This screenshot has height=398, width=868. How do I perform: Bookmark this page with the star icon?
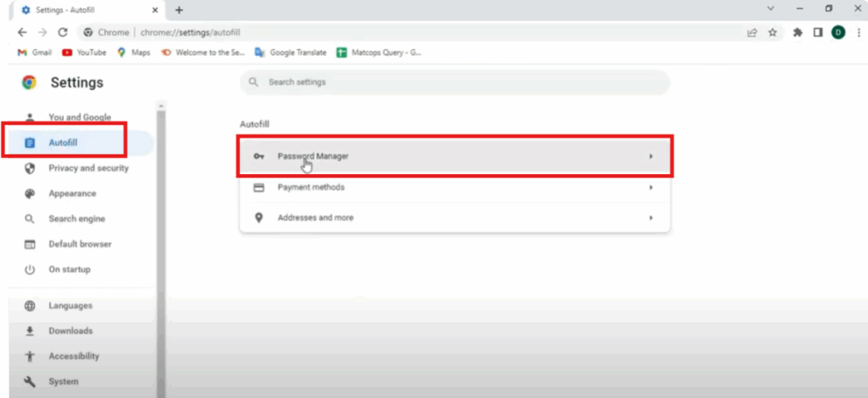[773, 33]
